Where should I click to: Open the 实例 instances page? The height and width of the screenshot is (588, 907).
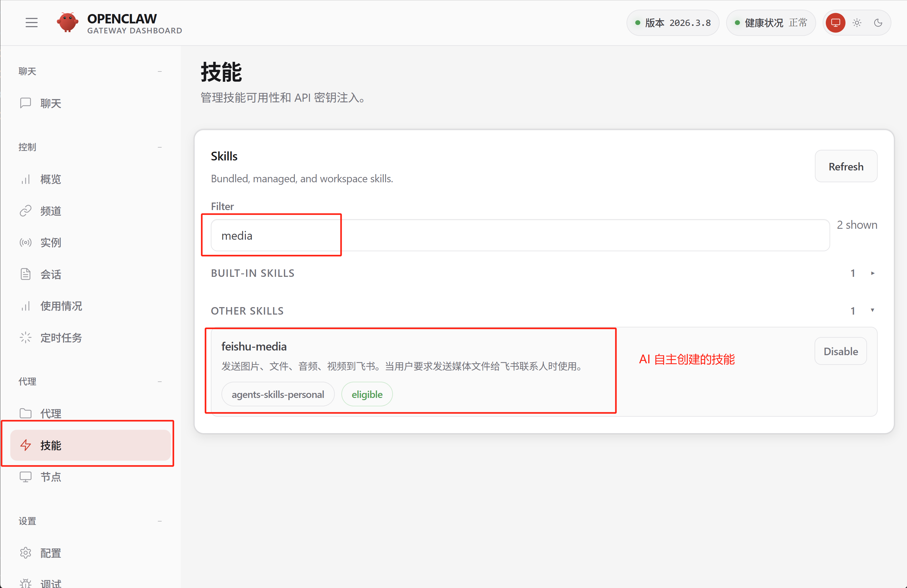(50, 243)
